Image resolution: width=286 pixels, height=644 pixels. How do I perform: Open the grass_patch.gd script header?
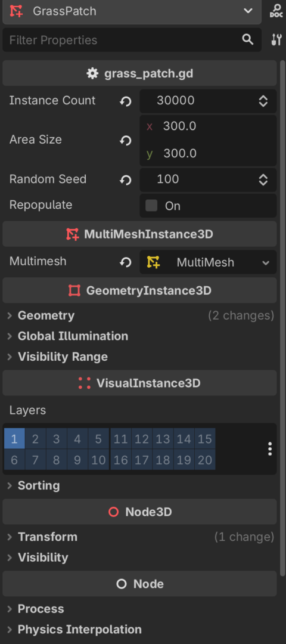click(139, 73)
